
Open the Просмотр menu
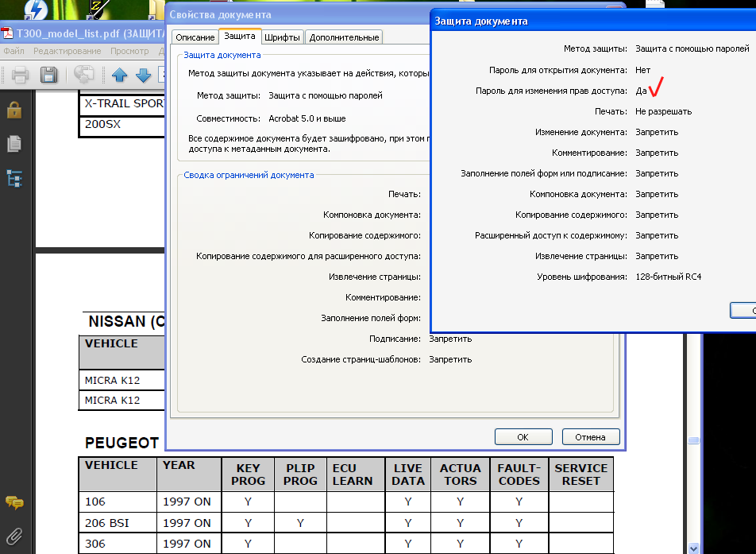[129, 51]
